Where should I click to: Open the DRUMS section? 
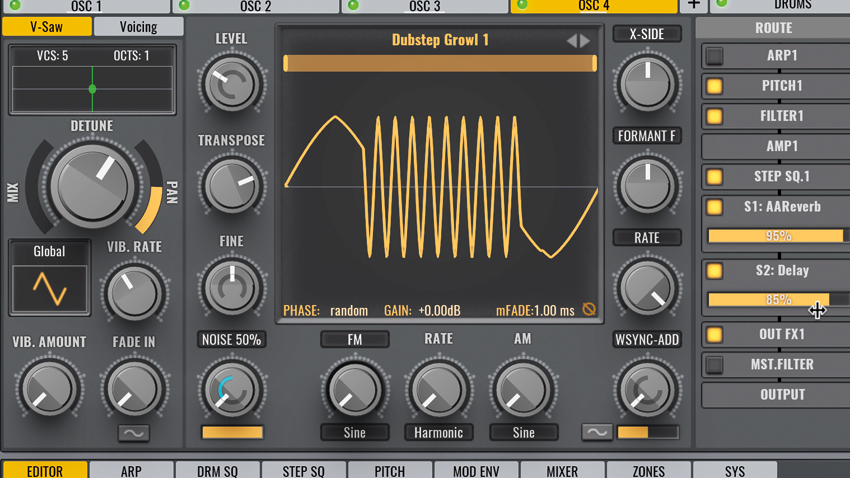click(781, 5)
